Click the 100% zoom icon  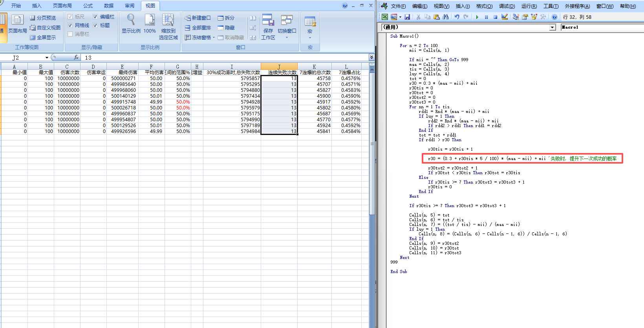(x=150, y=20)
